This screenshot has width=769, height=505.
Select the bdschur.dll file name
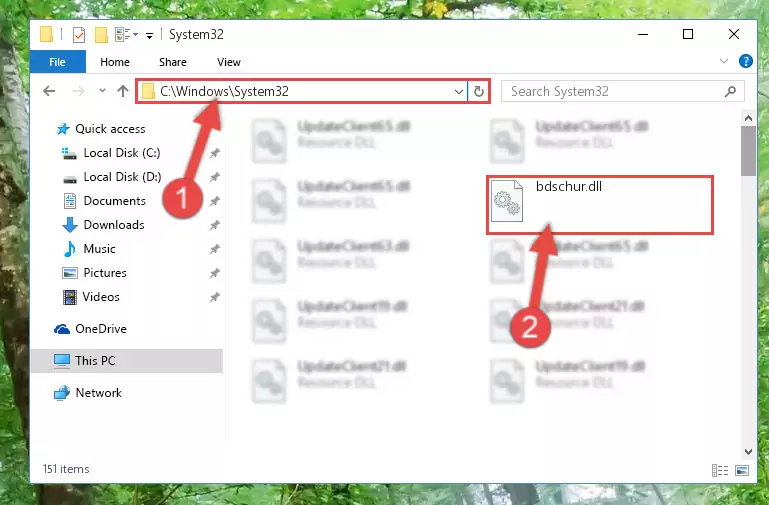click(569, 187)
